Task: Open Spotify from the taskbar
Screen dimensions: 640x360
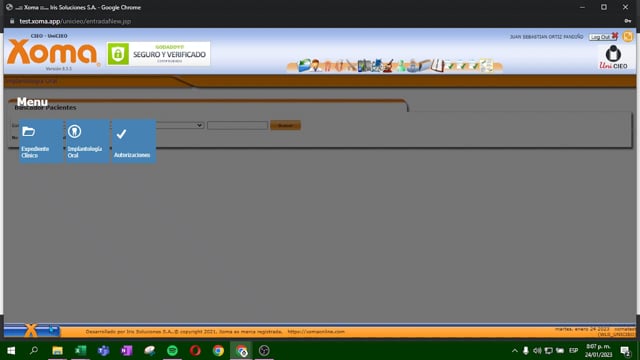Action: coord(172,351)
